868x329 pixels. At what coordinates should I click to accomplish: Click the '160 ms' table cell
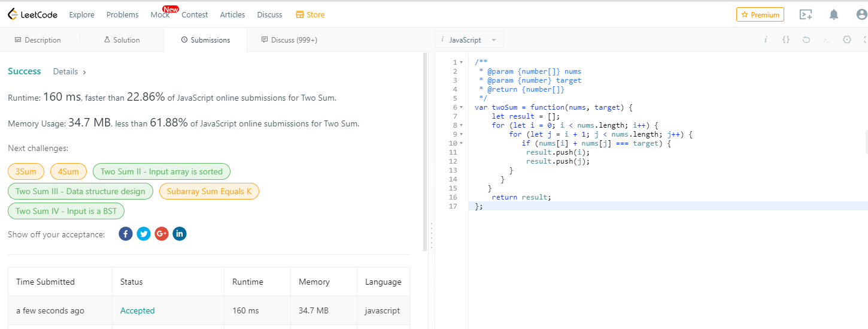point(258,310)
